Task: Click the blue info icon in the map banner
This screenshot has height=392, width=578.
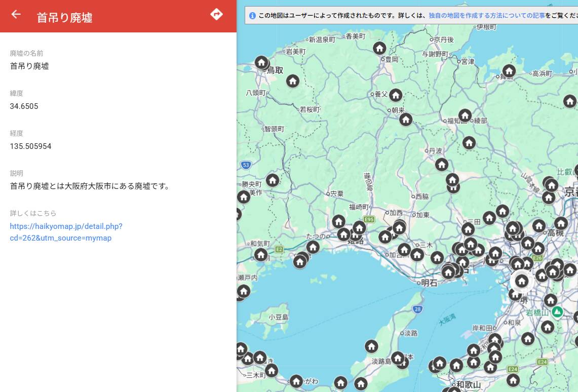Action: (x=252, y=16)
